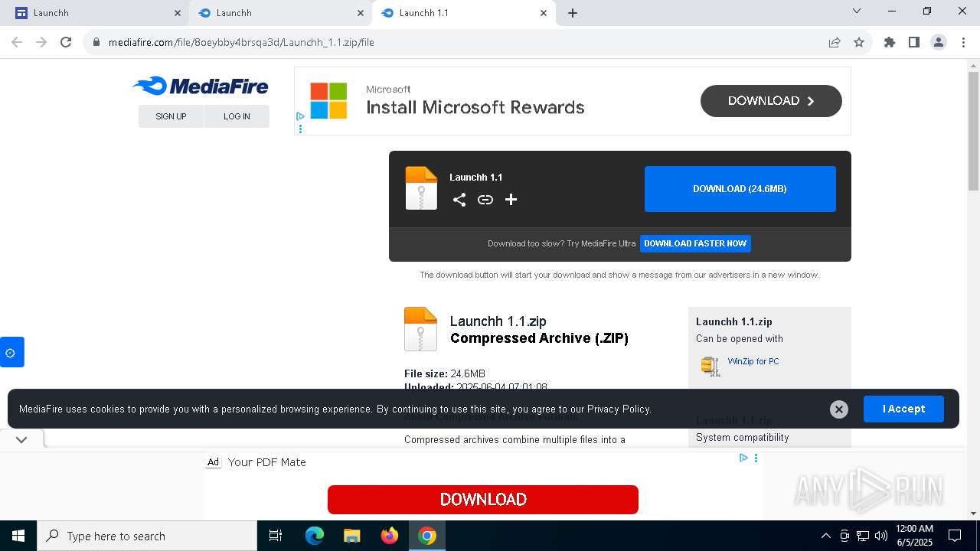The width and height of the screenshot is (980, 551).
Task: Launch Firefox from the taskbar
Action: click(390, 536)
